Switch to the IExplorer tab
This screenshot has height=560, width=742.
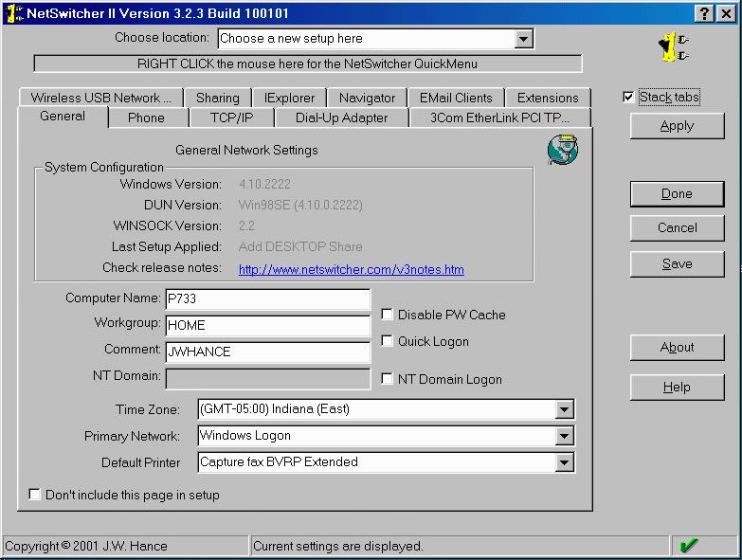point(289,98)
